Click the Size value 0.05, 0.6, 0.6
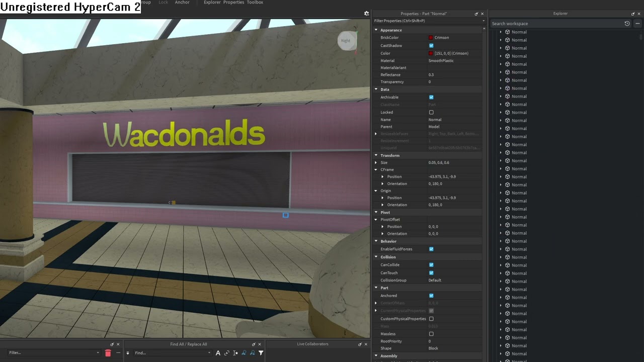Viewport: 644px width, 362px height. click(x=439, y=163)
